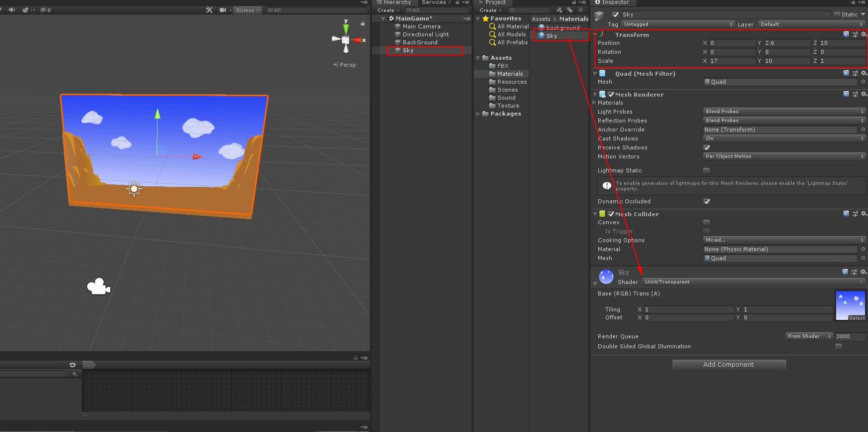Open the component editor tools wrench icon

(209, 9)
